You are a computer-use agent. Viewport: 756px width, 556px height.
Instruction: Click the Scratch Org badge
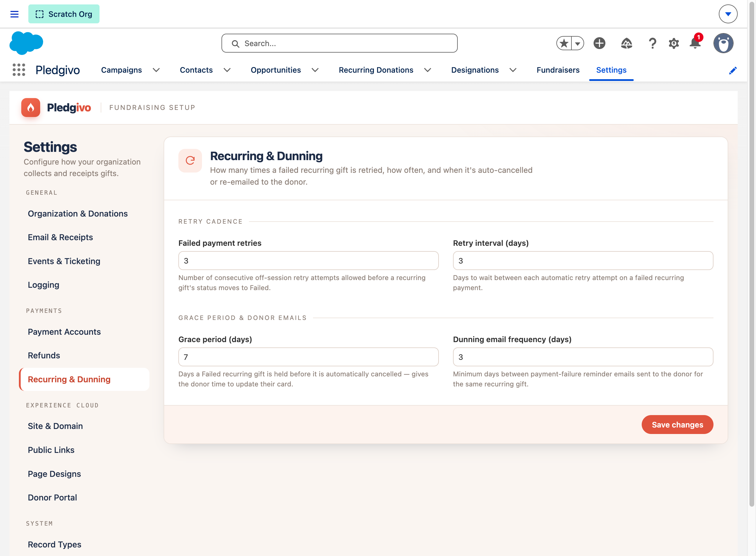coord(64,14)
